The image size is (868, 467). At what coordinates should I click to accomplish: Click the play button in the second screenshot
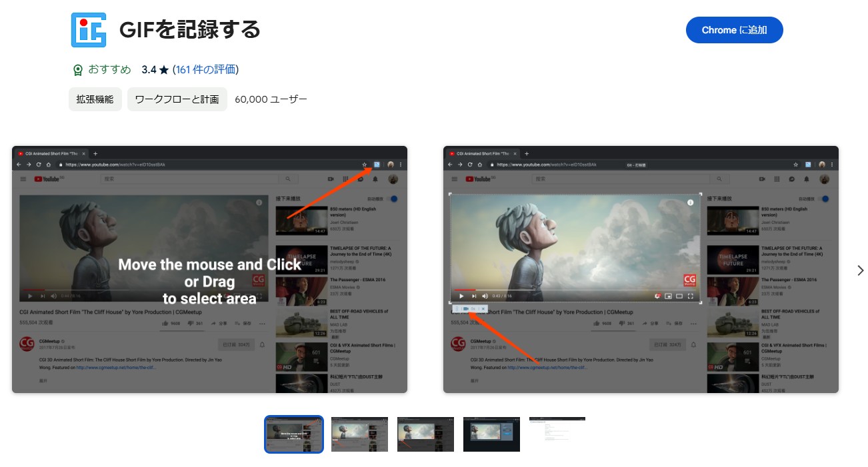pyautogui.click(x=461, y=296)
